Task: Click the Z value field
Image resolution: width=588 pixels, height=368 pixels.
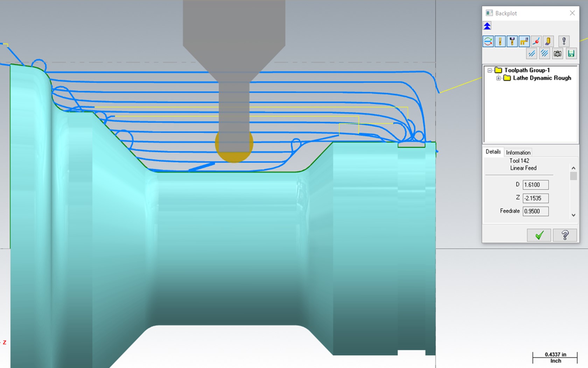Action: [x=535, y=198]
